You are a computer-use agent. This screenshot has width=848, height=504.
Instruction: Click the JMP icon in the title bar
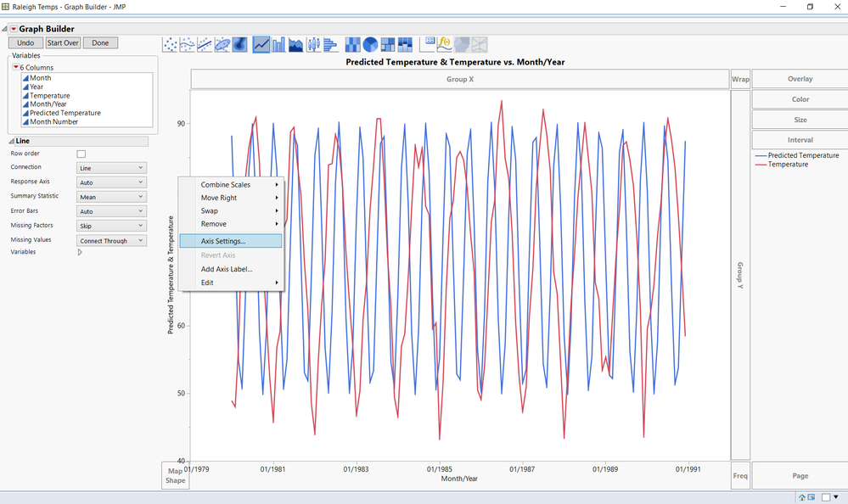tap(5, 7)
